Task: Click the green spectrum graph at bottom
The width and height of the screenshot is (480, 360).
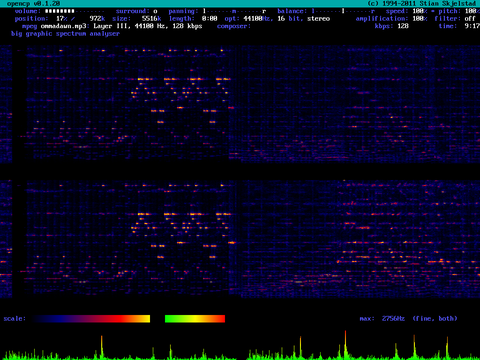Action: (240, 345)
